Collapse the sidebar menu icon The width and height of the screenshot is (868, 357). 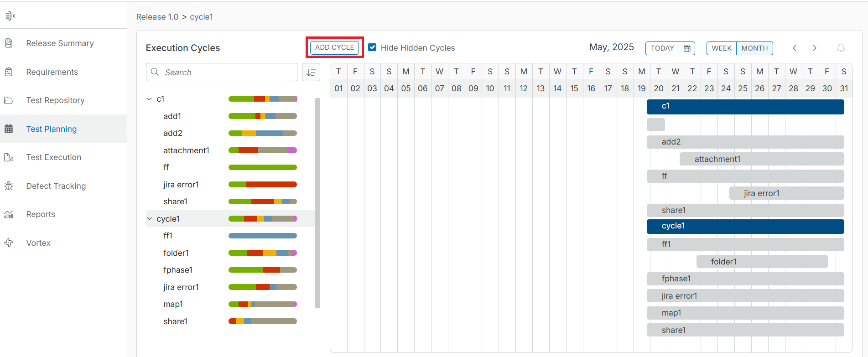pos(10,16)
